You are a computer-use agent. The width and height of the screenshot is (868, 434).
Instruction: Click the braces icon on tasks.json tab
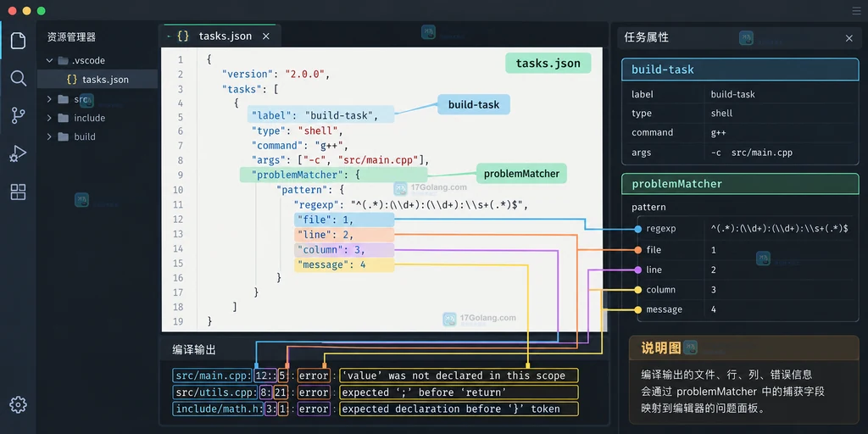(183, 36)
